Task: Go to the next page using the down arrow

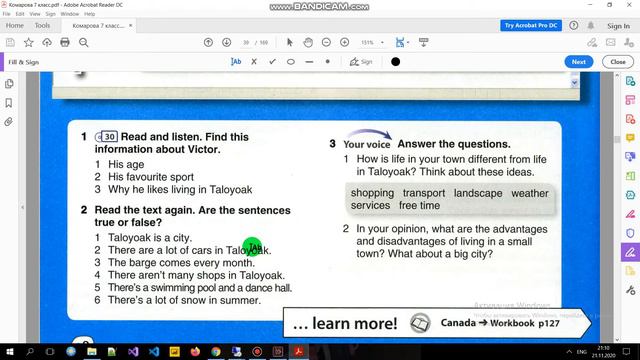Action: [227, 42]
